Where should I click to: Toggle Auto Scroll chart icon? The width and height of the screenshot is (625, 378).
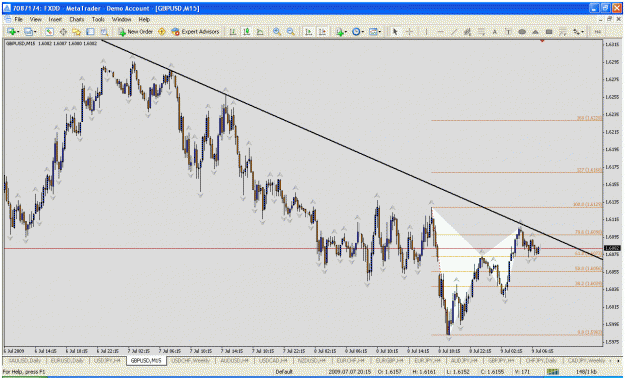coord(309,32)
